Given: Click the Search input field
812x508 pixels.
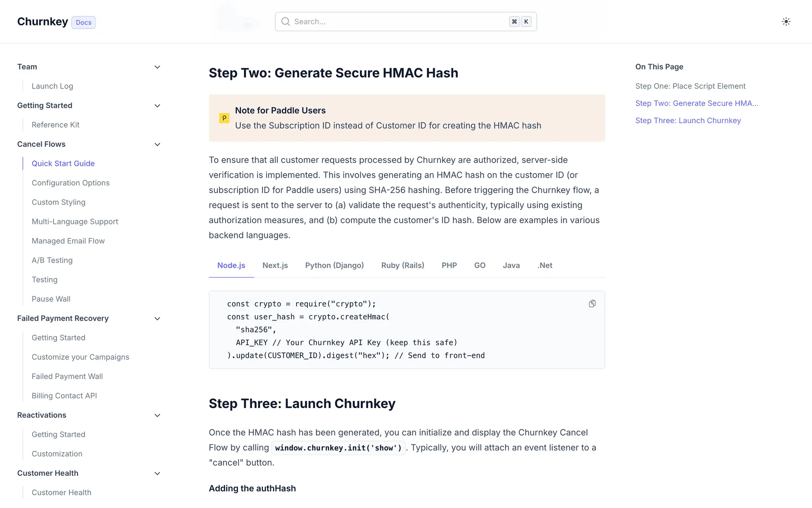Looking at the screenshot, I should pyautogui.click(x=398, y=22).
